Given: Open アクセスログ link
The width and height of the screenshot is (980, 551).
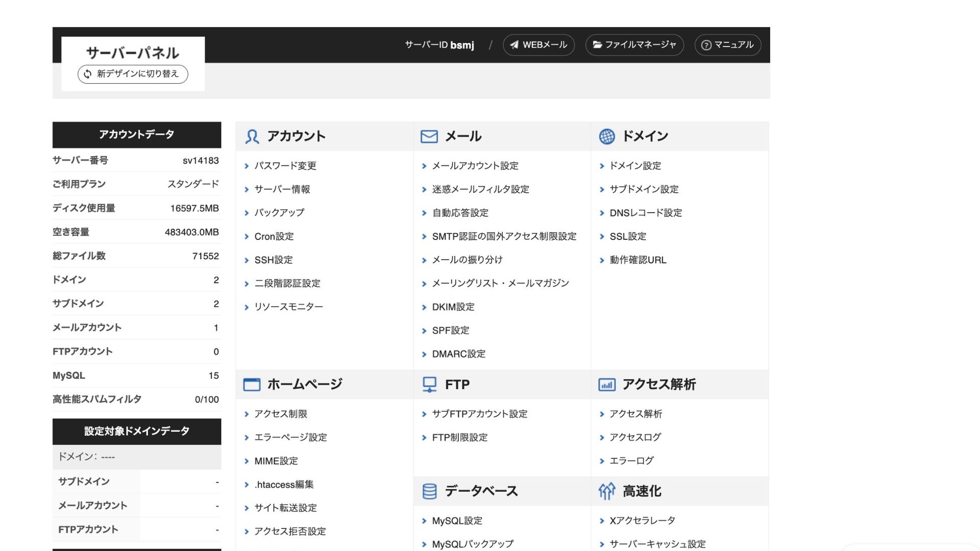Looking at the screenshot, I should point(635,437).
